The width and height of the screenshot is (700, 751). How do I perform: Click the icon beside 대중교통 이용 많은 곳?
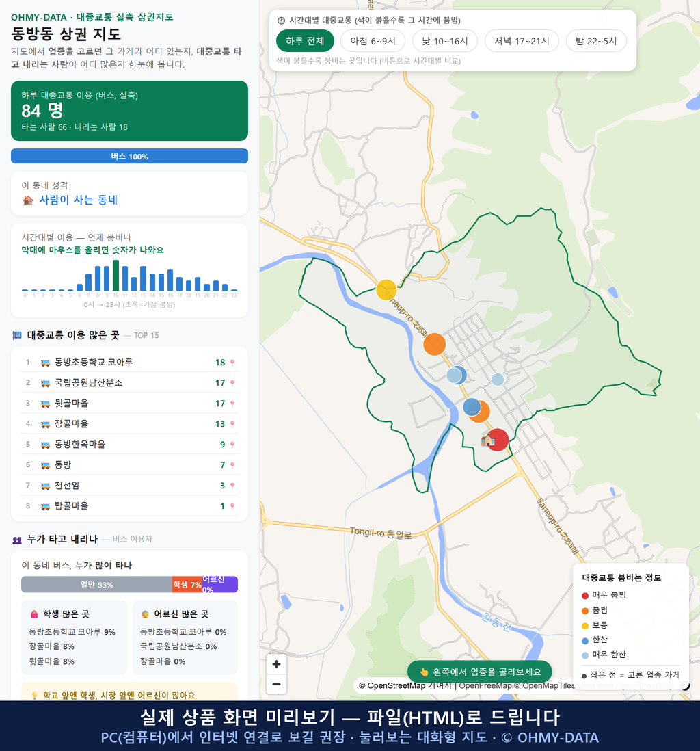click(x=17, y=335)
